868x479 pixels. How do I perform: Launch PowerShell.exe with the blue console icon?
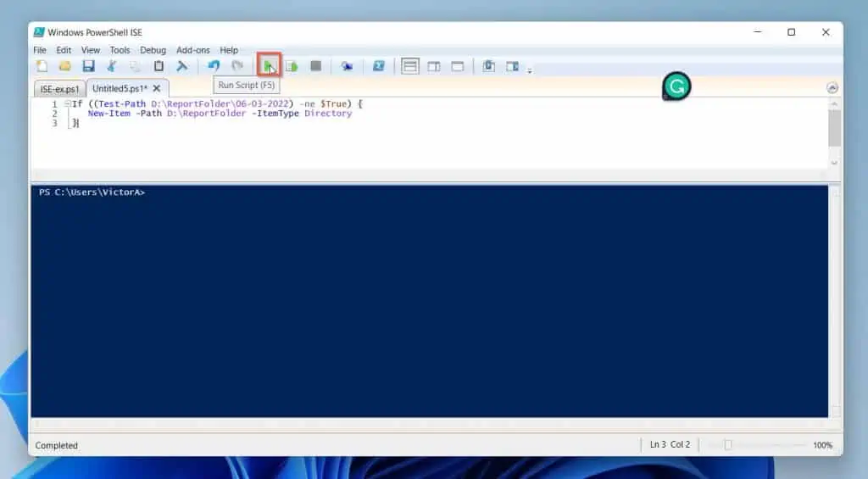click(379, 66)
